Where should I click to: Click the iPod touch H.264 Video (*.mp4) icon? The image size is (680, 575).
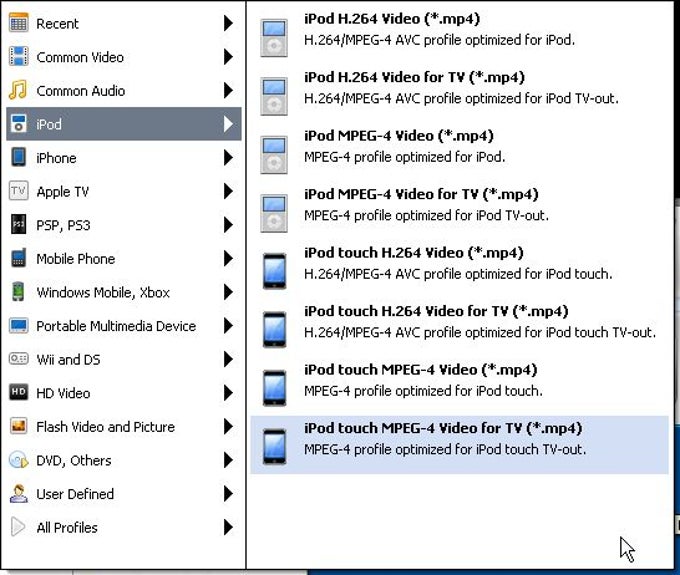(x=275, y=271)
